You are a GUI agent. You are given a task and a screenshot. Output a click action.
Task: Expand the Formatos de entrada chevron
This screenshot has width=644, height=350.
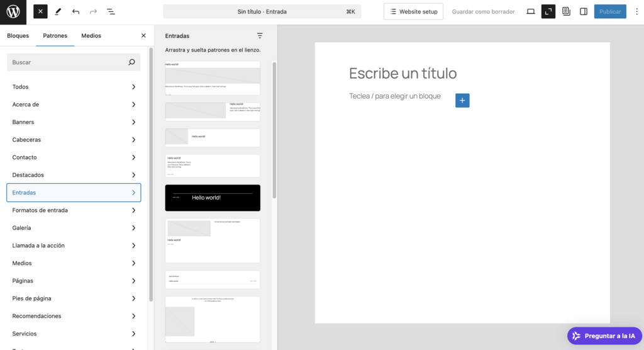coord(133,210)
